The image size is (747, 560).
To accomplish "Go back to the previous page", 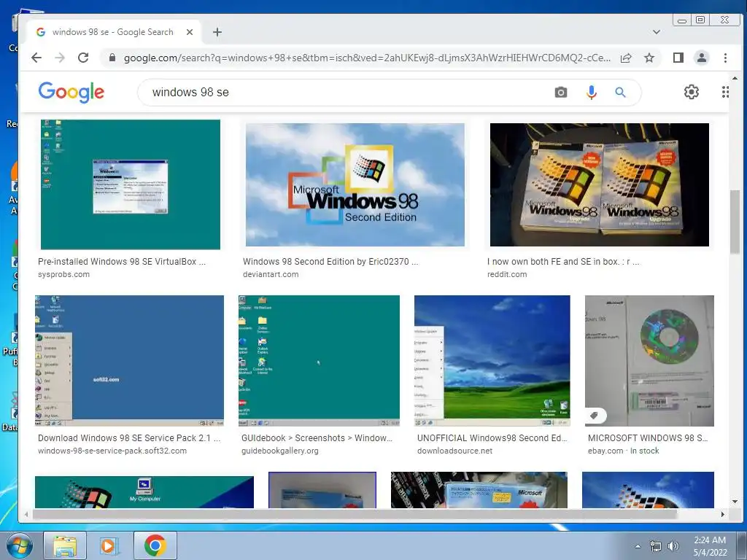I will 36,58.
